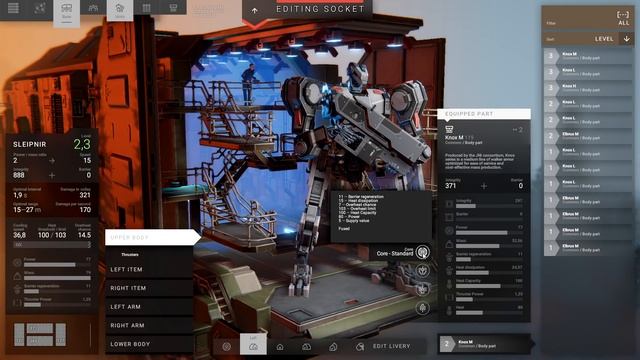
Task: Click the Power stat icon in part panel
Action: click(x=449, y=231)
